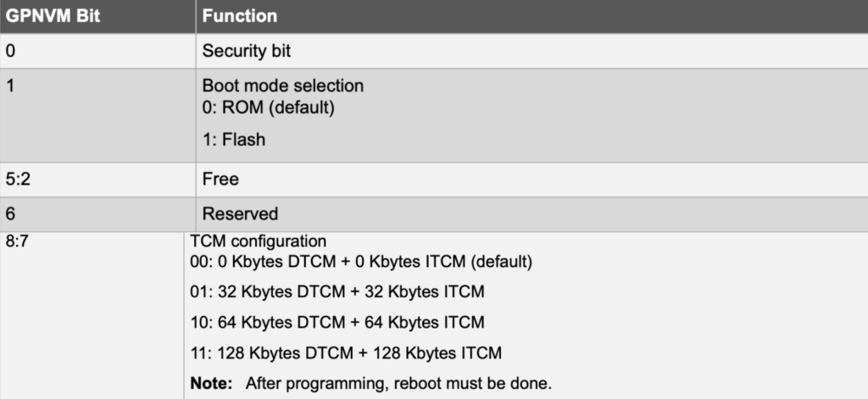Click the 00: 0 Kbytes DTCM line

(x=361, y=263)
